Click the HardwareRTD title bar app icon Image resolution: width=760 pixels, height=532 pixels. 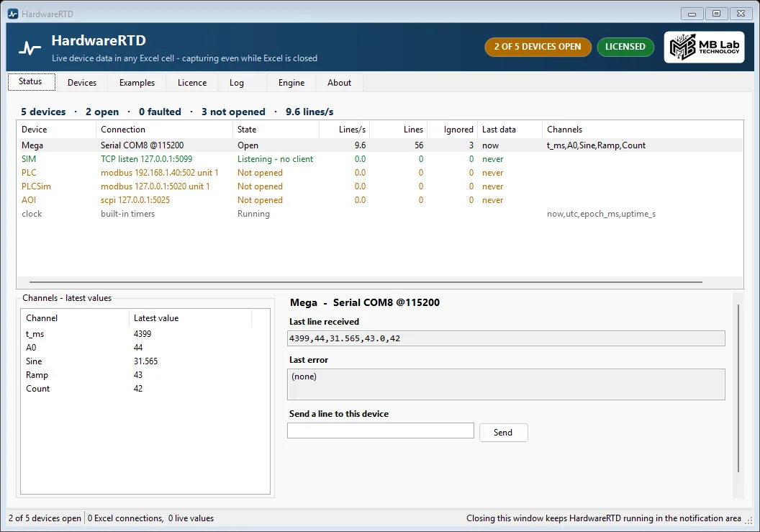tap(13, 14)
